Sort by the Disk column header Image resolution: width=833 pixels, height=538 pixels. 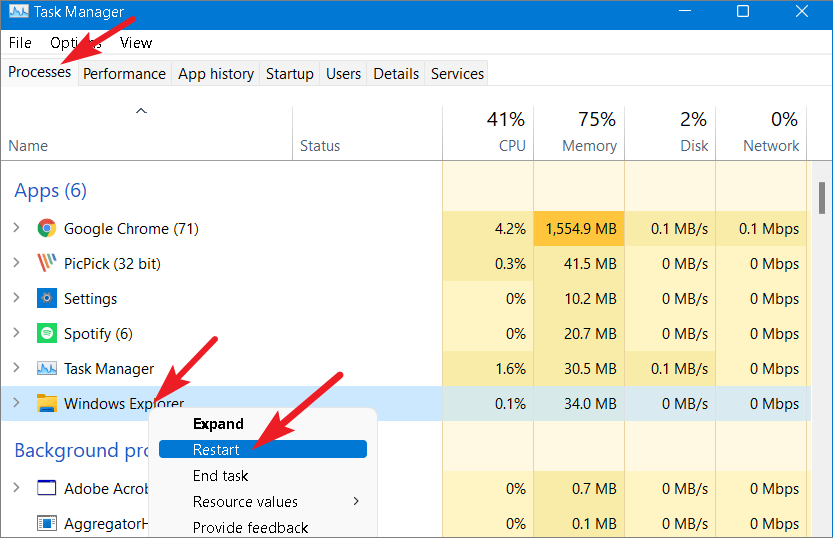[670, 133]
